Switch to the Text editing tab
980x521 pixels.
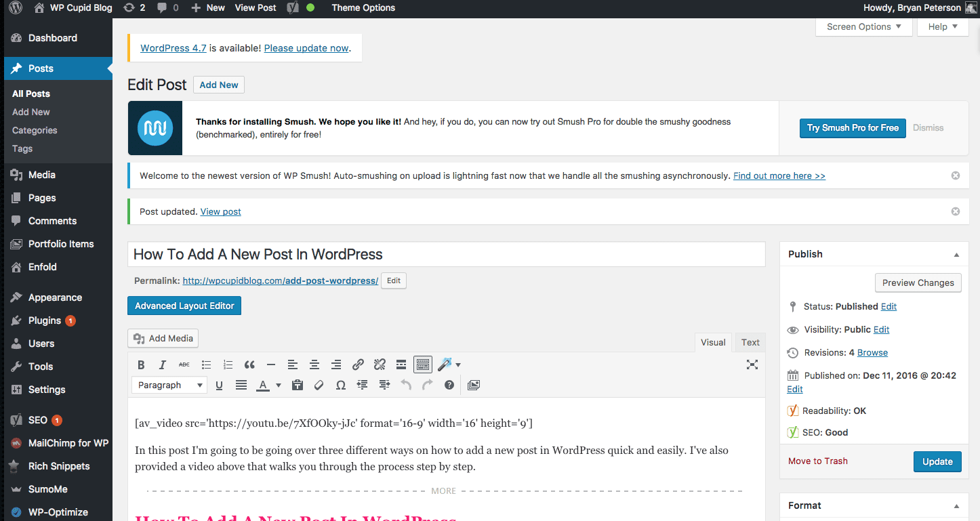point(750,342)
